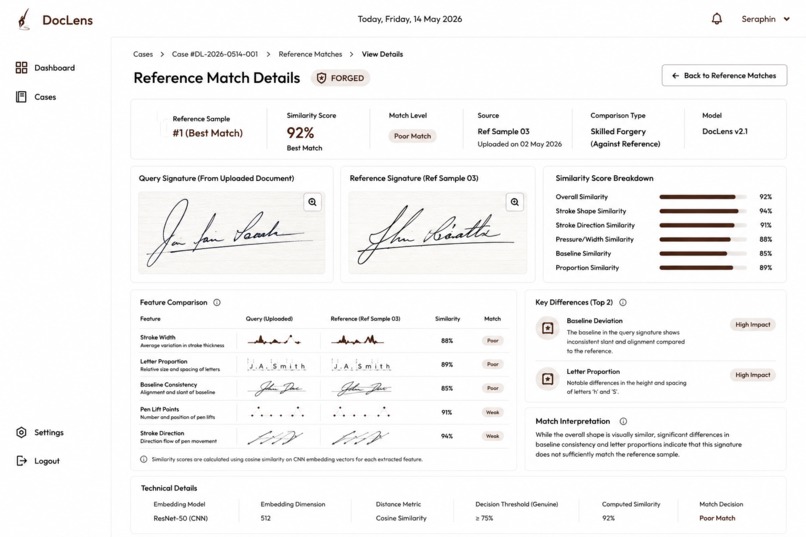Click the Cases book icon
Viewport: 806px width, 537px height.
(21, 97)
